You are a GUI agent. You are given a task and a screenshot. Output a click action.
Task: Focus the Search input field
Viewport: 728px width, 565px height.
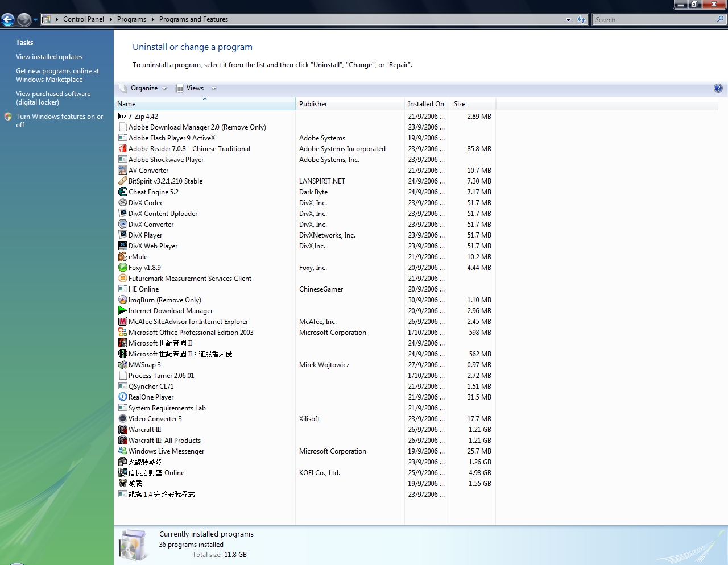[654, 20]
